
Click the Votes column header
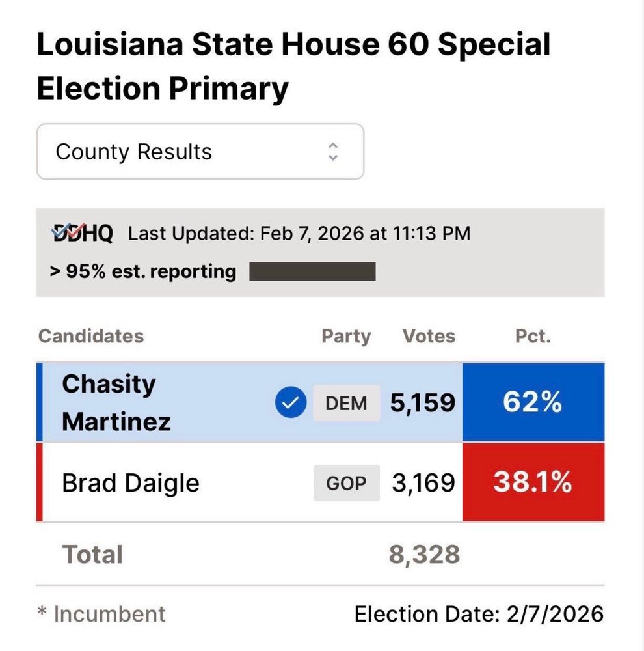click(x=429, y=336)
